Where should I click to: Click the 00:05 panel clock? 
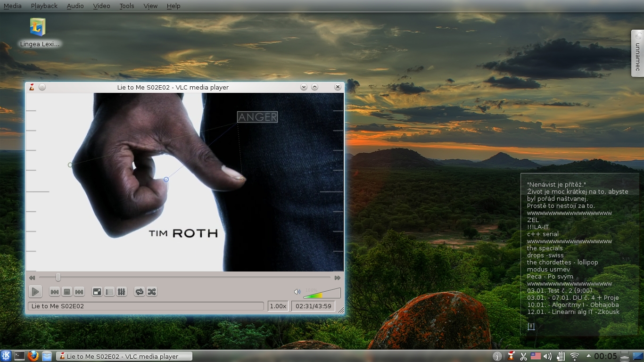click(x=605, y=356)
